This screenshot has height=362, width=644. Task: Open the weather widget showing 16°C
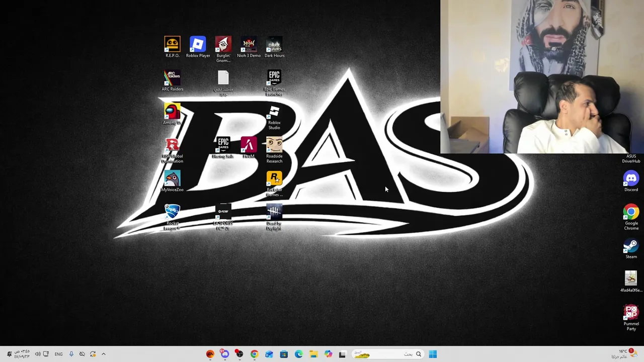(623, 354)
